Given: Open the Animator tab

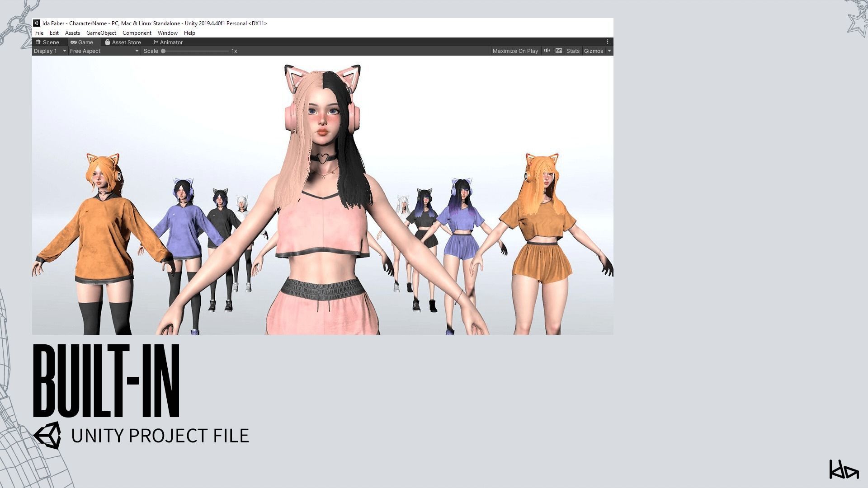Looking at the screenshot, I should [x=168, y=42].
